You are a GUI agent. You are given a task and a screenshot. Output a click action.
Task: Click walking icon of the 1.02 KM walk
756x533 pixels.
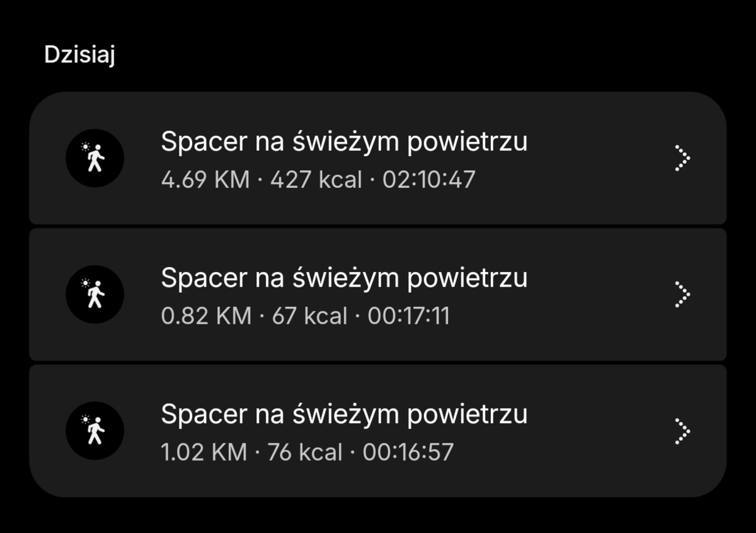(x=94, y=430)
